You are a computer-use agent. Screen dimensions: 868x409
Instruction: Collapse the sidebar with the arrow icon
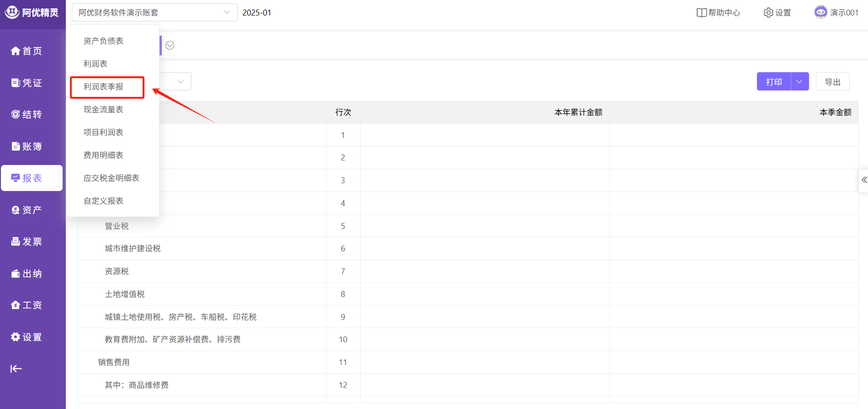point(16,369)
